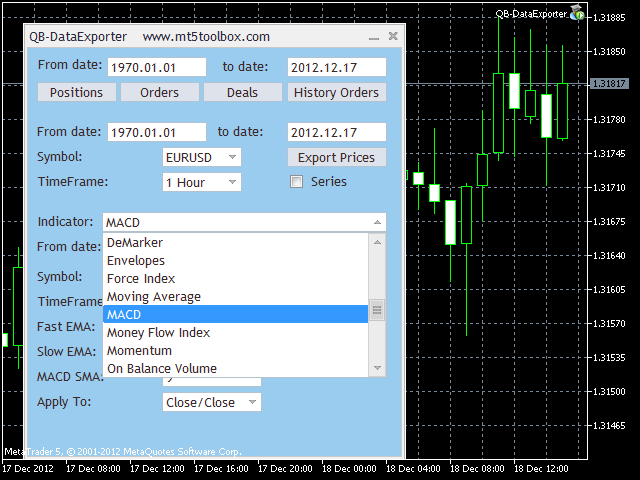Click the first From date field
The image size is (640, 480).
coord(156,67)
